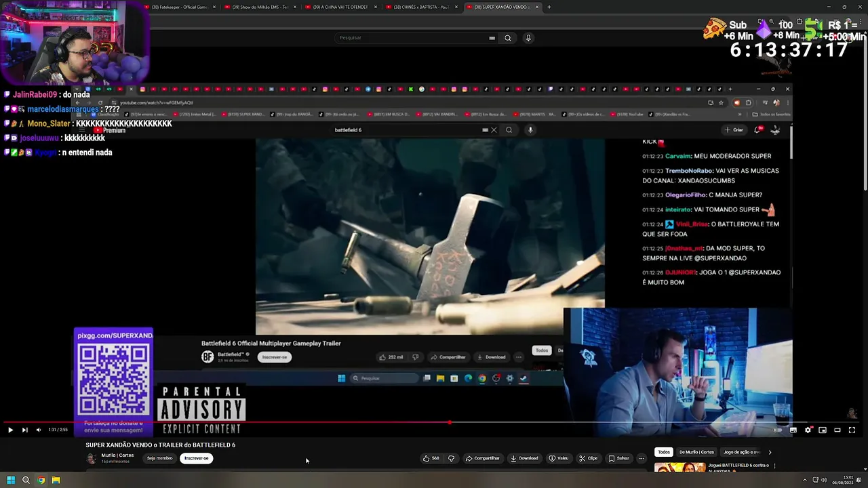Click the 1:31 / 2:55 time display
Viewport: 868px width, 488px height.
click(x=58, y=430)
